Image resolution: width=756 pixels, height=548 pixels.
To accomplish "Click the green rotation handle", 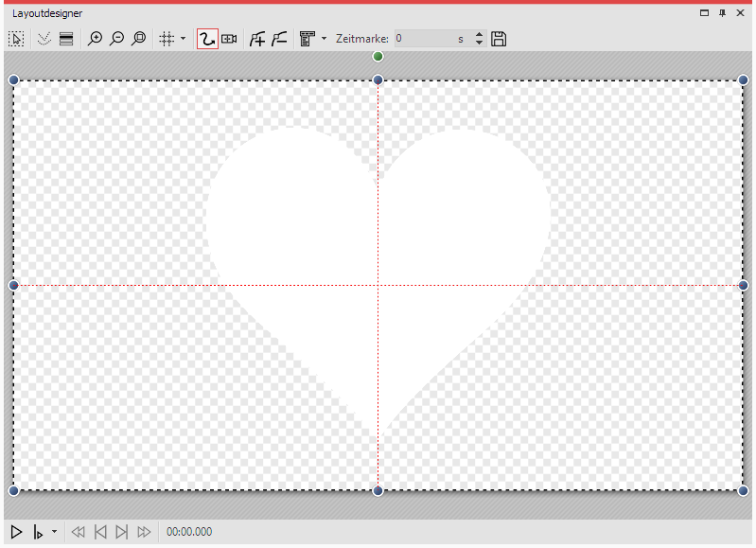I will tap(378, 57).
